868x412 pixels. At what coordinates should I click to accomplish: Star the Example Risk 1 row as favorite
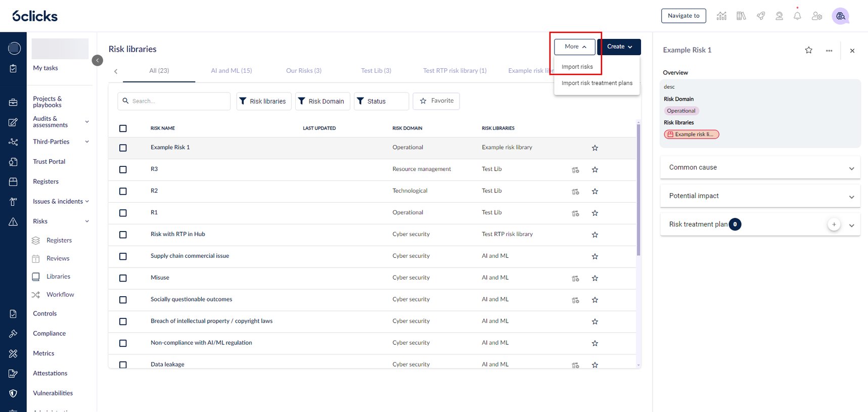pyautogui.click(x=595, y=148)
